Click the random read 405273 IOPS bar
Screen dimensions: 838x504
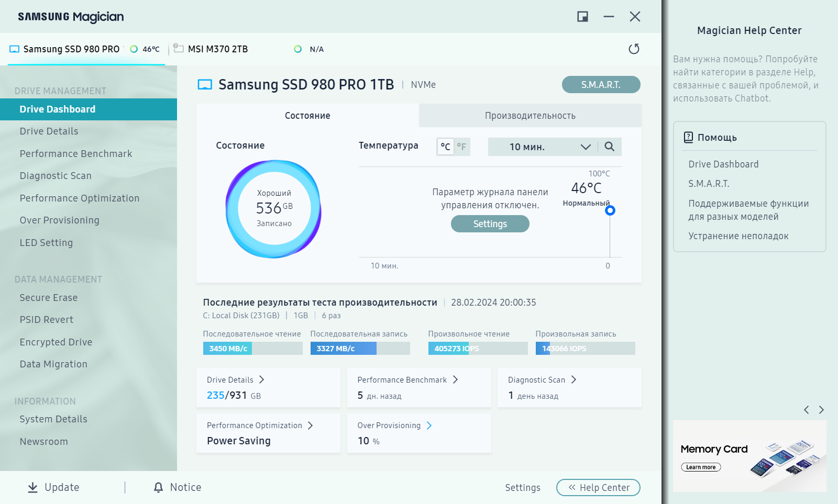478,349
